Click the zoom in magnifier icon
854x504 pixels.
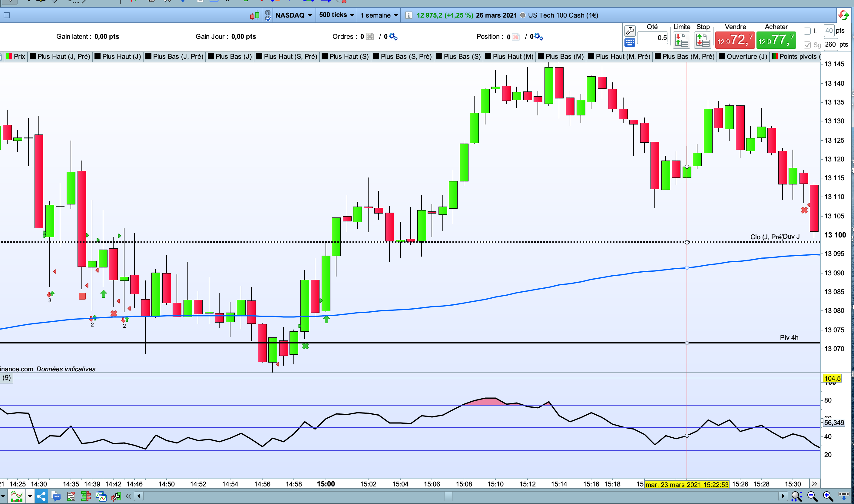pyautogui.click(x=828, y=496)
